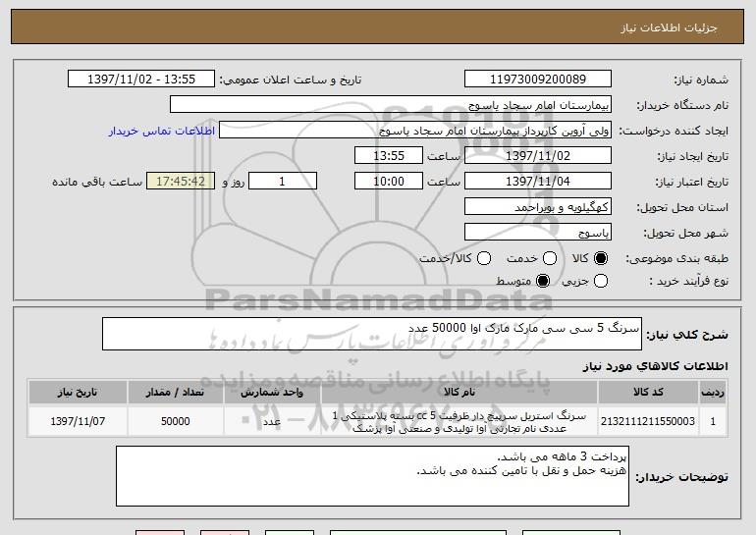Click the تعداد / مقدار column header
The height and width of the screenshot is (535, 756).
[x=175, y=393]
